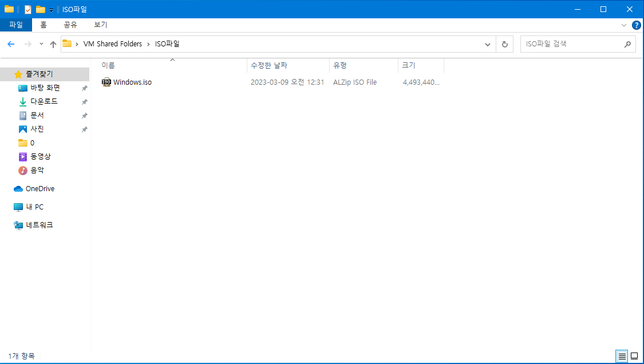Click the 4,493,440 size cell
This screenshot has height=364, width=644.
(421, 82)
